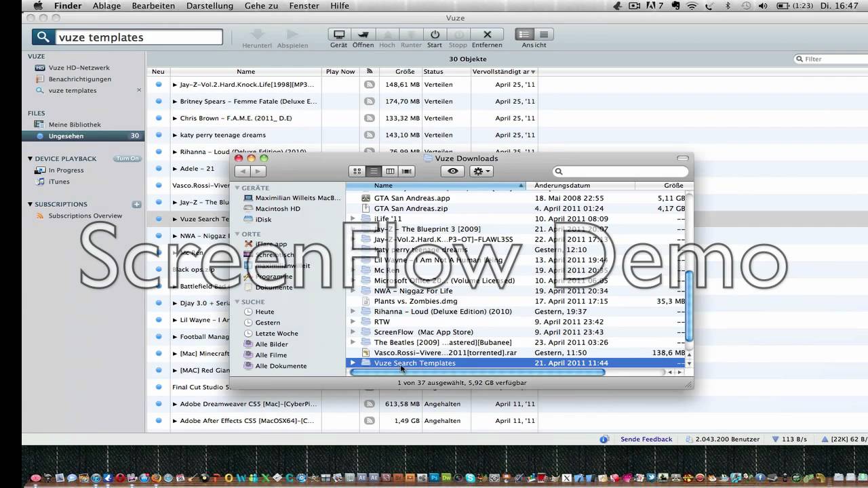This screenshot has width=868, height=488.
Task: Select Macintosh HD in the Finder sidebar
Action: (x=277, y=209)
